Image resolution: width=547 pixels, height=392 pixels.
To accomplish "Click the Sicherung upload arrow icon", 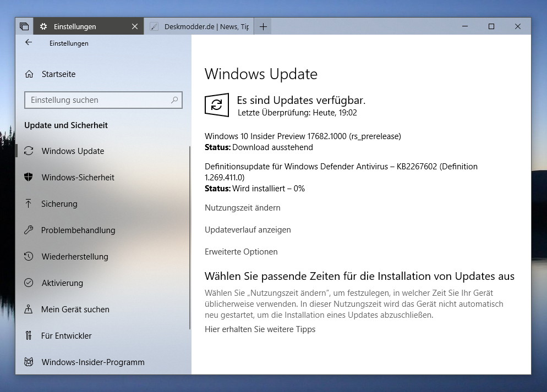I will tap(29, 203).
